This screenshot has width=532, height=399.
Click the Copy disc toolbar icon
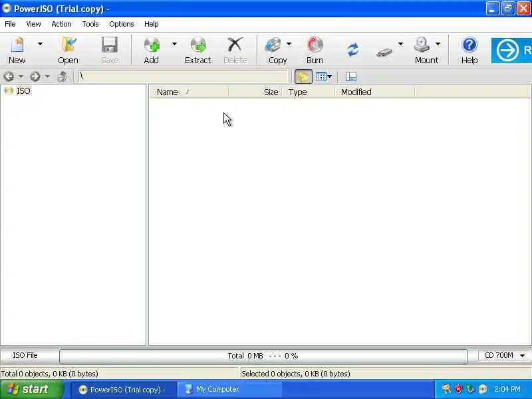tap(273, 45)
